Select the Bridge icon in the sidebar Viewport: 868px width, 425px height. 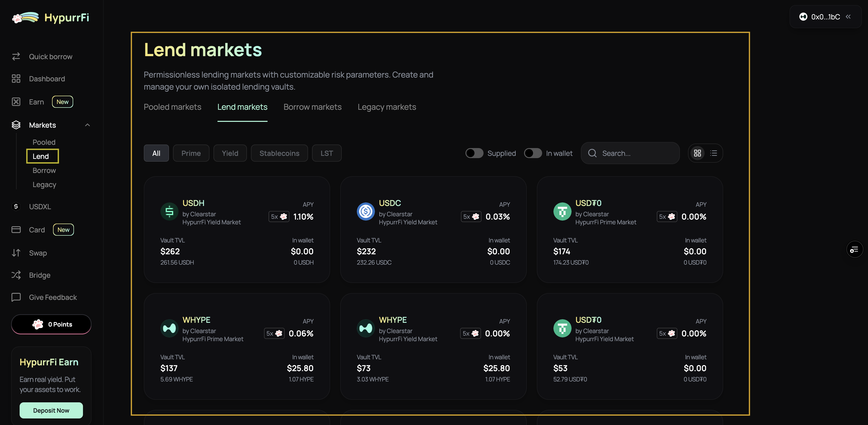tap(16, 275)
